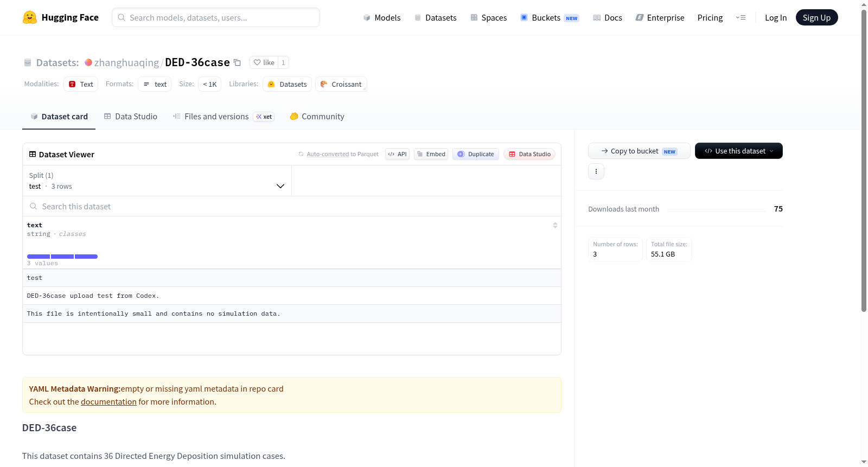868x467 pixels.
Task: Open Buckets in top navigation
Action: point(550,17)
